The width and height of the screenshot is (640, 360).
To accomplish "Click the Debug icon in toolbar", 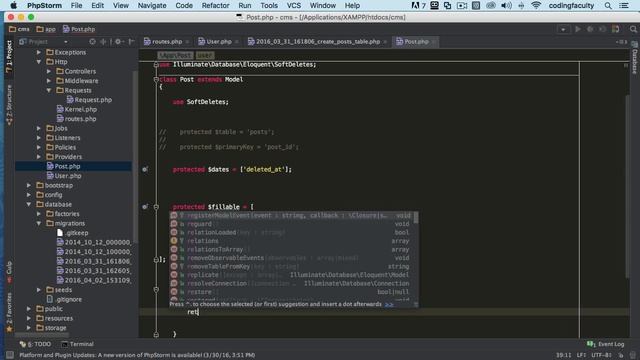I will pos(590,29).
